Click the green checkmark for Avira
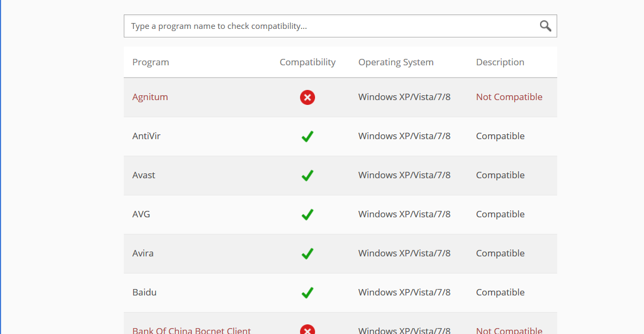The width and height of the screenshot is (644, 334). pos(308,254)
